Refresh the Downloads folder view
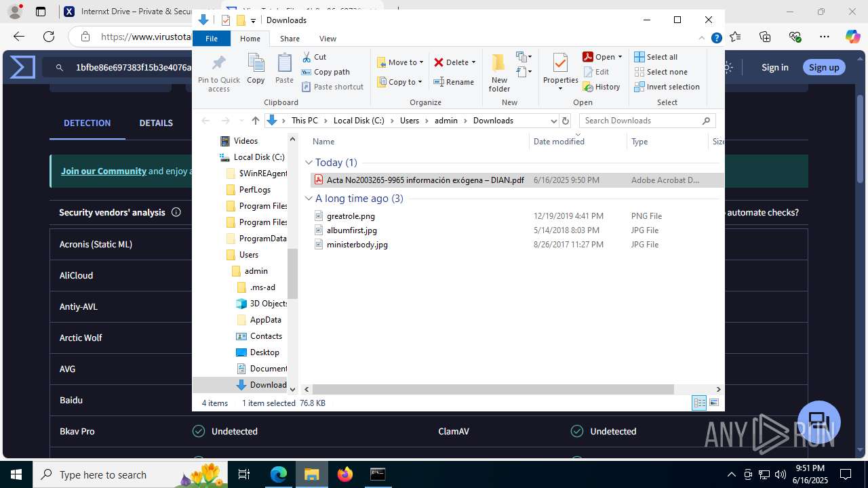The height and width of the screenshot is (488, 868). (566, 121)
